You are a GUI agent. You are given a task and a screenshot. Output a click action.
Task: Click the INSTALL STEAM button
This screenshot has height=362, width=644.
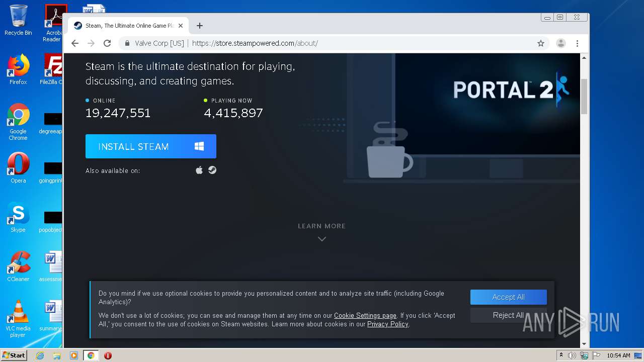pyautogui.click(x=151, y=146)
